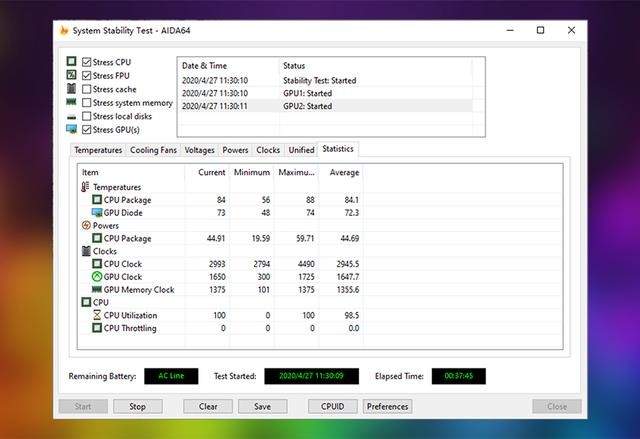The height and width of the screenshot is (439, 640).
Task: Click the disk icon beside Stress local disks
Action: coord(71,117)
